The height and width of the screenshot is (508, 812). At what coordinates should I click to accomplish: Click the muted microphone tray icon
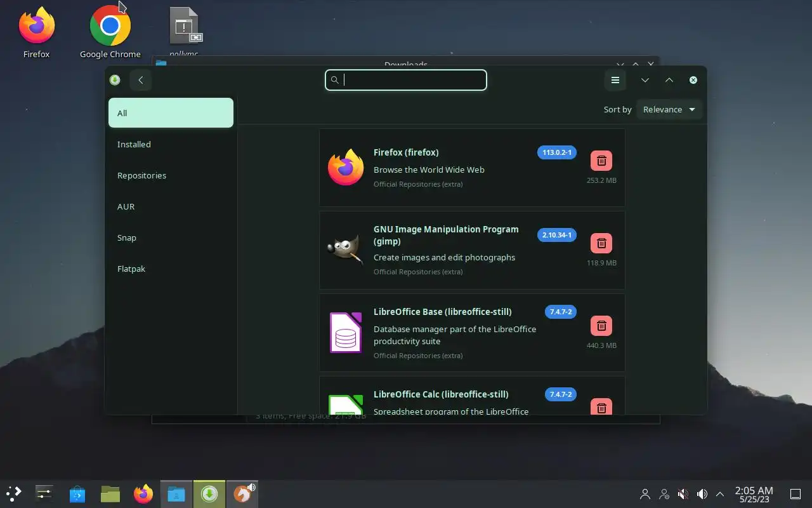tap(683, 494)
